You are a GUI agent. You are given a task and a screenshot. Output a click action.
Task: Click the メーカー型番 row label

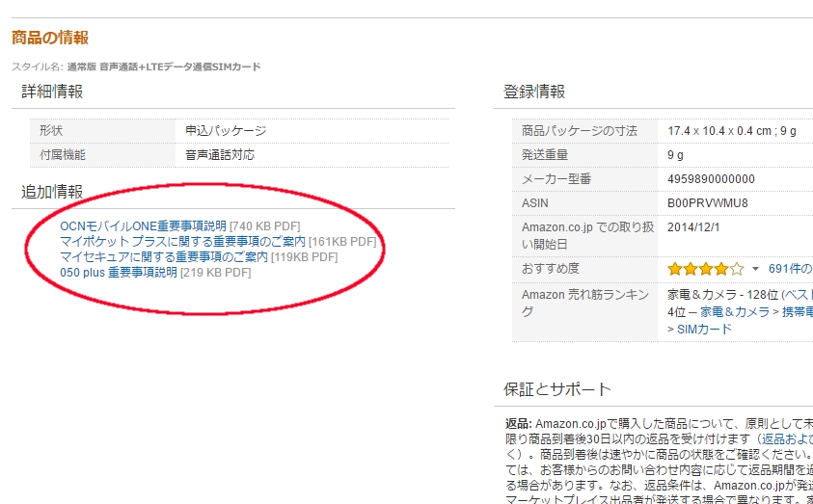coord(556,179)
